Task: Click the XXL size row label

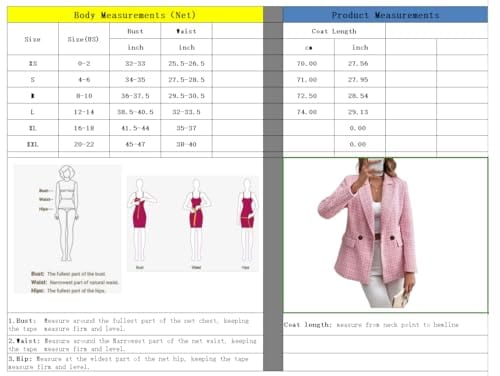Action: tap(33, 144)
